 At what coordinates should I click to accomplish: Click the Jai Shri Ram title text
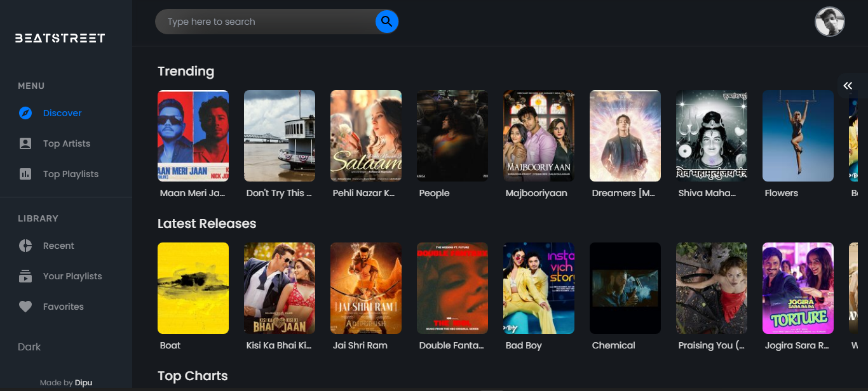coord(360,345)
